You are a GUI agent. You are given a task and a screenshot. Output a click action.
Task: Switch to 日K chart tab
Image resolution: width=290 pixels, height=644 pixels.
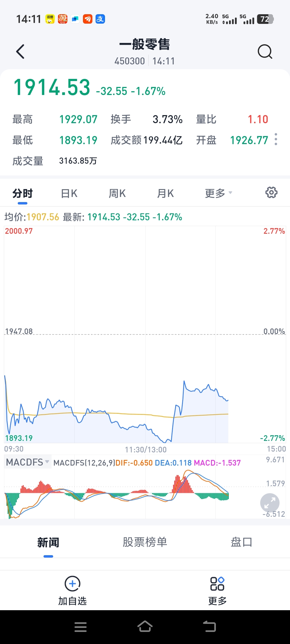[69, 193]
